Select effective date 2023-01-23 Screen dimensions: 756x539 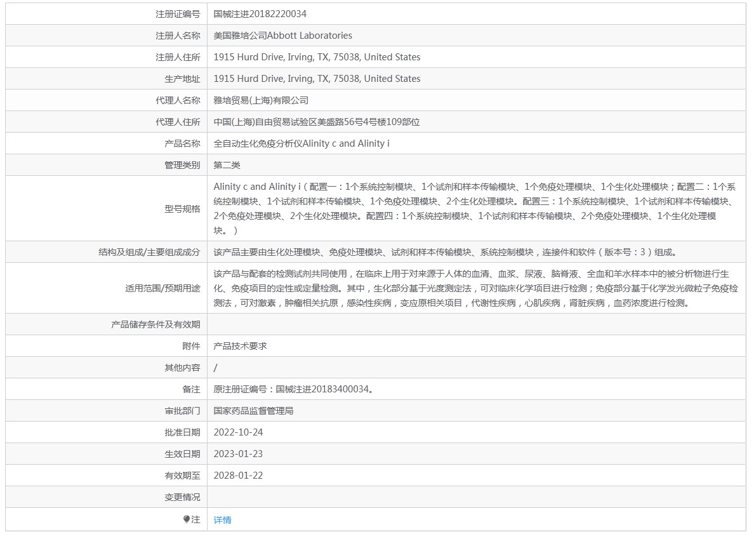238,454
